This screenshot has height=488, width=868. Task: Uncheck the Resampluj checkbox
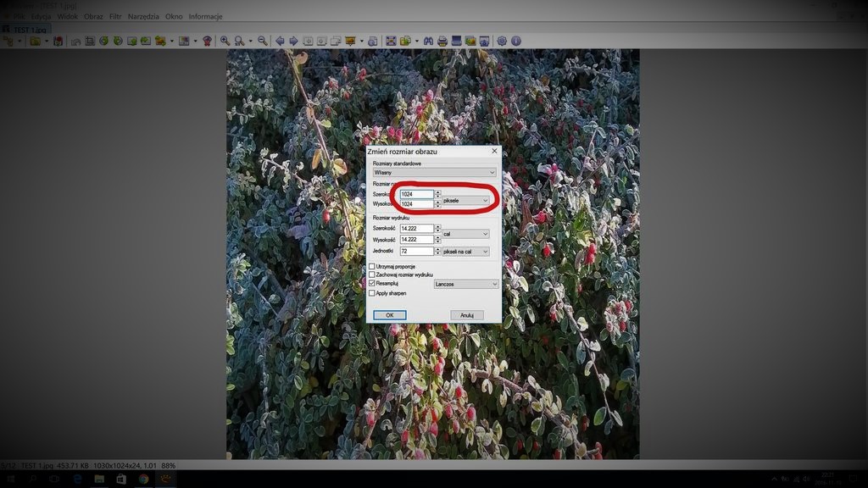[x=372, y=283]
